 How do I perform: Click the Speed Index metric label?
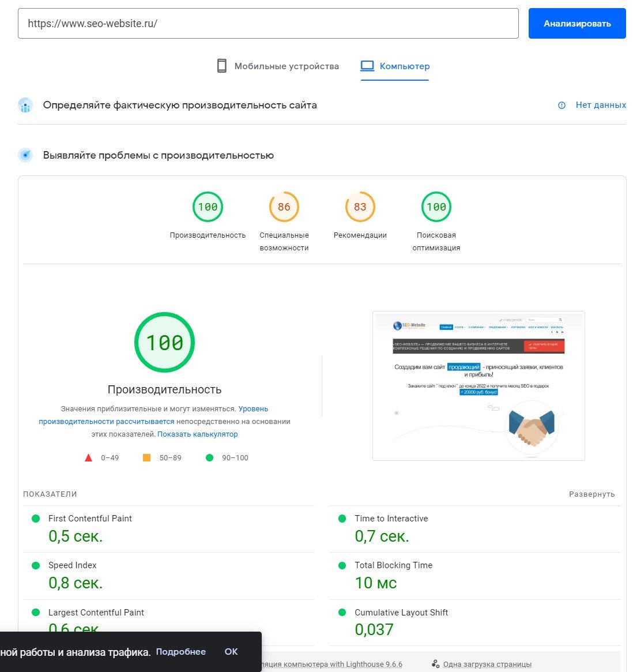tap(73, 565)
